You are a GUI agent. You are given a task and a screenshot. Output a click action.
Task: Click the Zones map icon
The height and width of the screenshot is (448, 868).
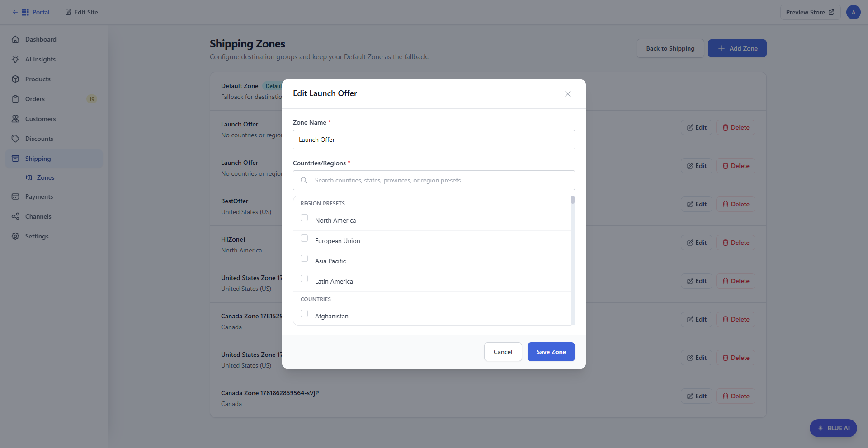29,177
